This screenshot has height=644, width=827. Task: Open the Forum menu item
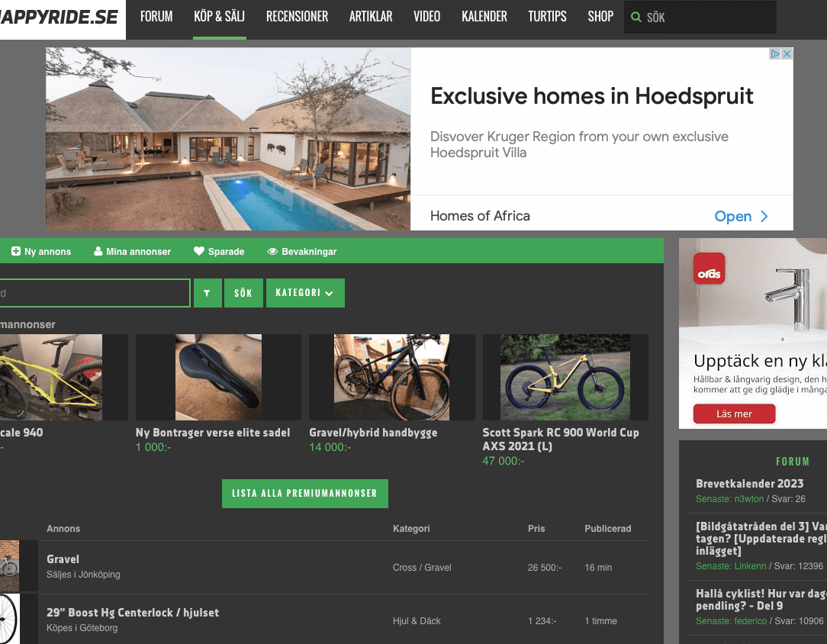click(x=156, y=17)
